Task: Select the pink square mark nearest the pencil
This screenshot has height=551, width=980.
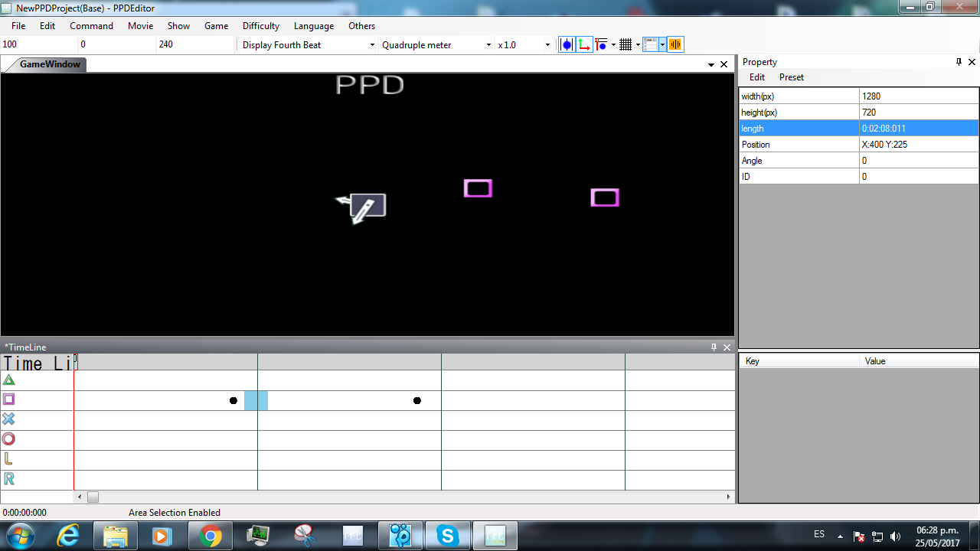Action: tap(478, 188)
